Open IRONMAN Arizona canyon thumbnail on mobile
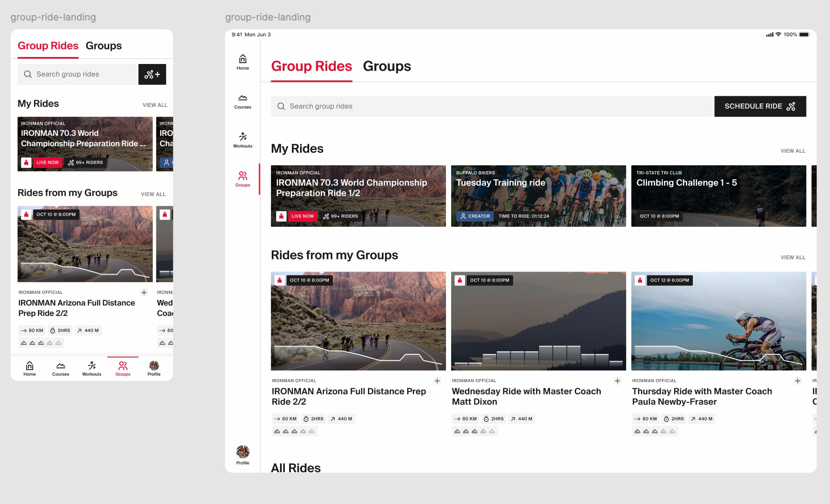This screenshot has height=504, width=830. (85, 244)
